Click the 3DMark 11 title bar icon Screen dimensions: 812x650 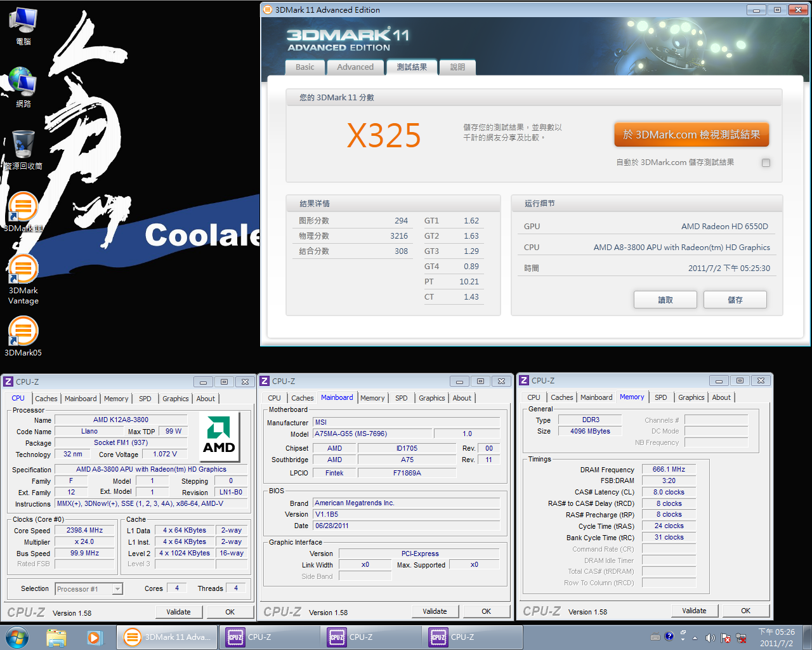click(268, 10)
